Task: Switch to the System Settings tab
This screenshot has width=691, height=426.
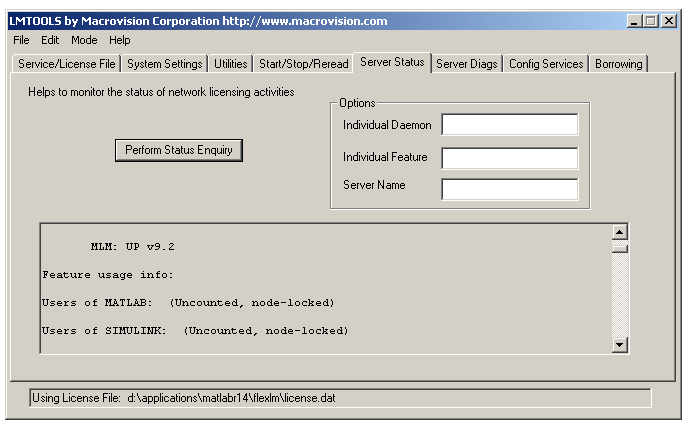Action: [164, 64]
